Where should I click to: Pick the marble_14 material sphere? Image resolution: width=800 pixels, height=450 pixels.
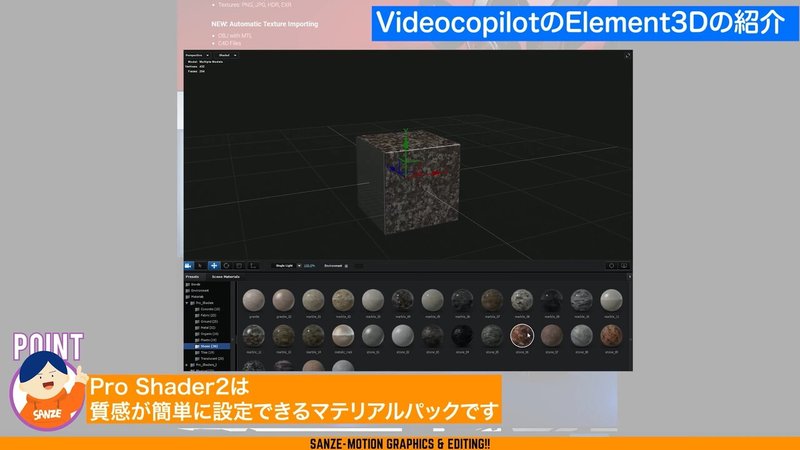click(313, 336)
